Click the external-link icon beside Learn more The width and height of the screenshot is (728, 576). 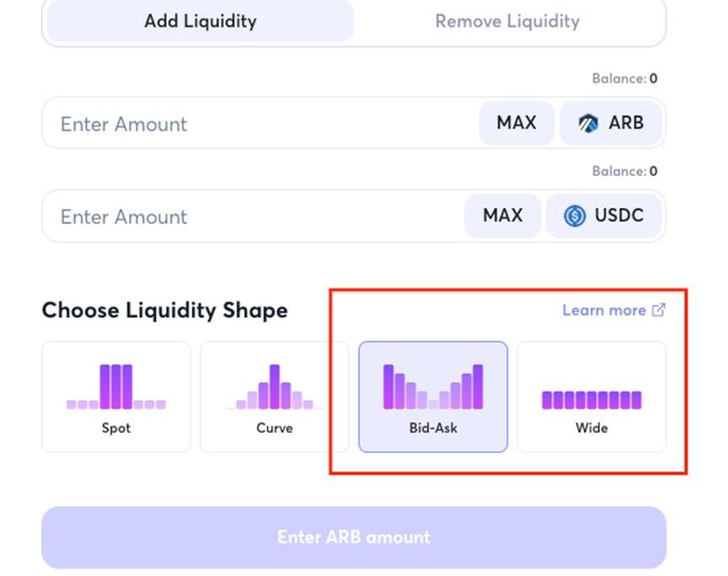pyautogui.click(x=659, y=310)
